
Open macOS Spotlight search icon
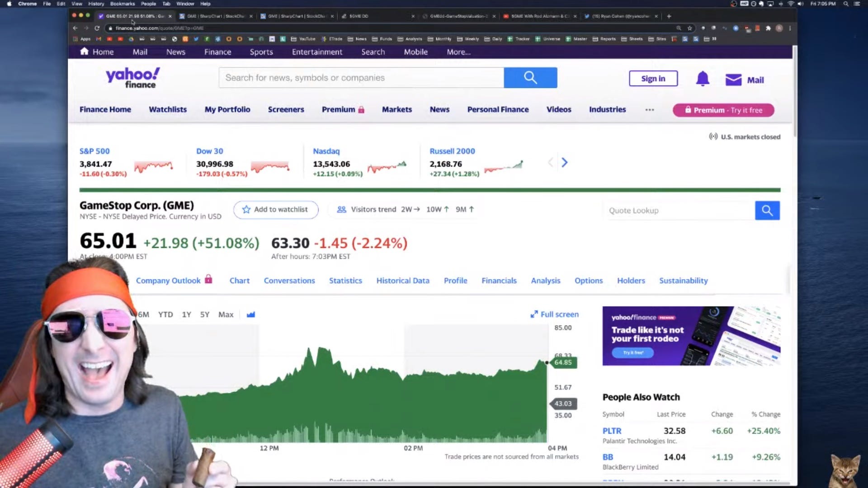(846, 4)
